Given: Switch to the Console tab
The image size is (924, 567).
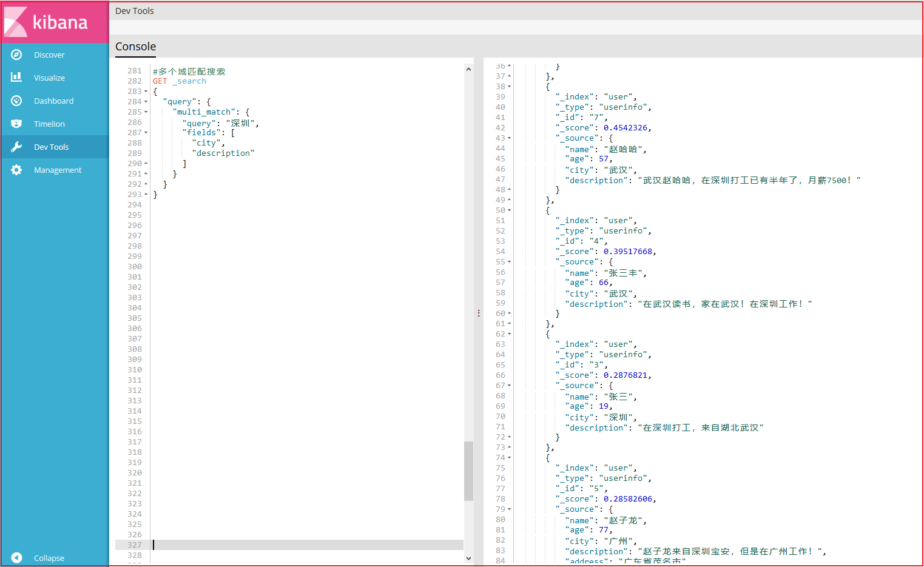Looking at the screenshot, I should (x=135, y=47).
